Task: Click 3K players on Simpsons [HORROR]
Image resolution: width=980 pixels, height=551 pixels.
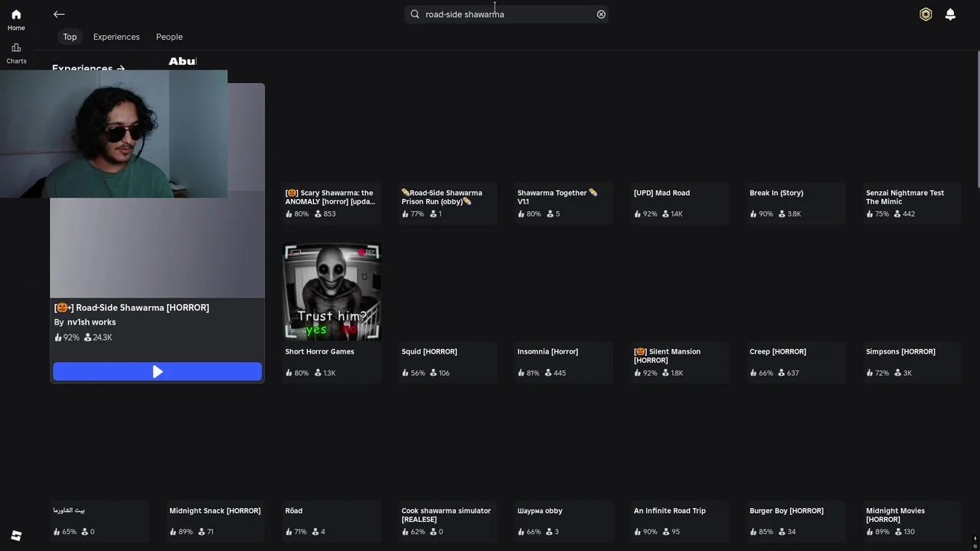Action: point(907,373)
